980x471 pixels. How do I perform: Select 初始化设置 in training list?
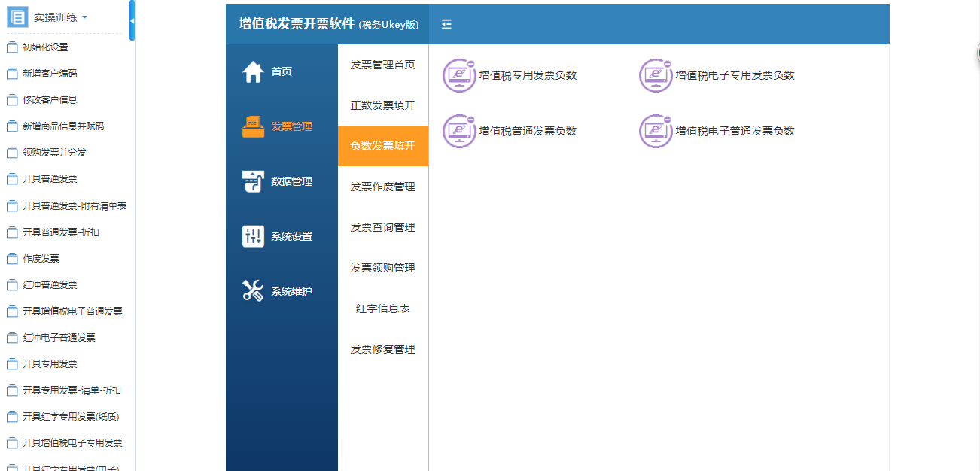click(45, 47)
